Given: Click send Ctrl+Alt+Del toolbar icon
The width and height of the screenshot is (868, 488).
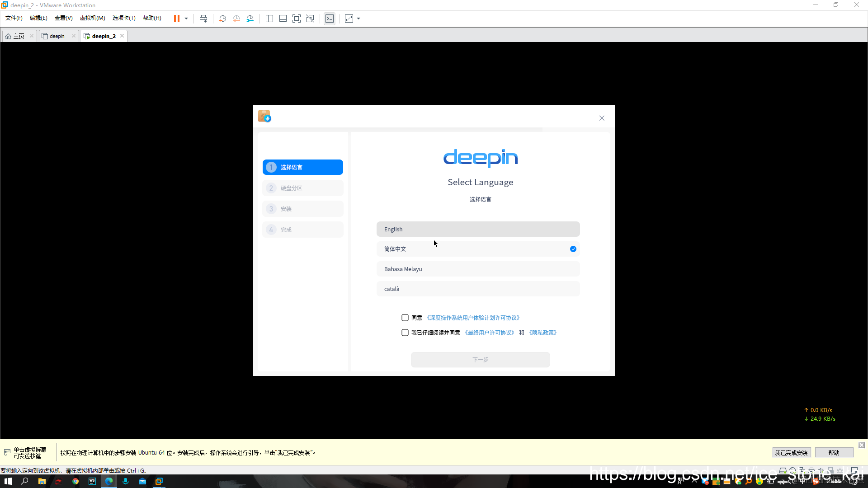Looking at the screenshot, I should click(x=203, y=19).
